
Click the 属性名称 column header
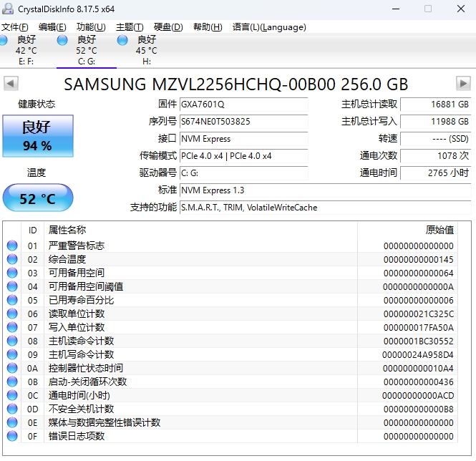pyautogui.click(x=67, y=230)
